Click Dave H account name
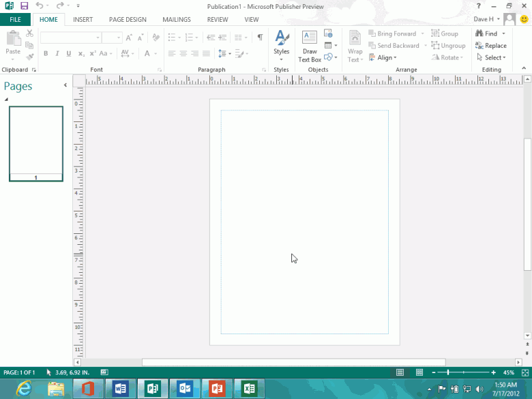 [x=484, y=19]
